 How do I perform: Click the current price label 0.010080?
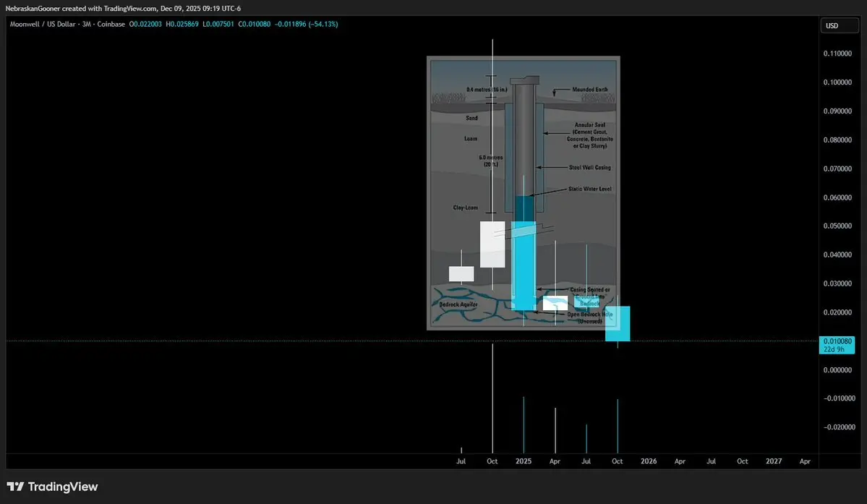(837, 341)
